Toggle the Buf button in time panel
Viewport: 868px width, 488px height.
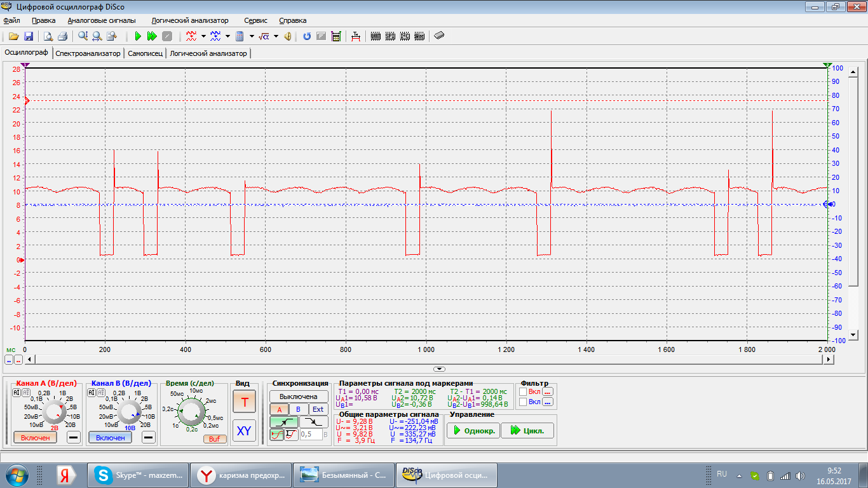click(x=215, y=439)
